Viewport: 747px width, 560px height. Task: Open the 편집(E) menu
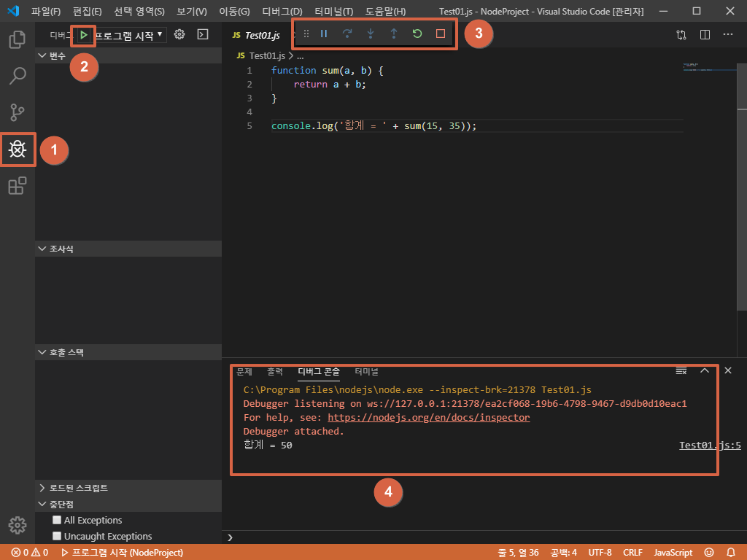88,11
